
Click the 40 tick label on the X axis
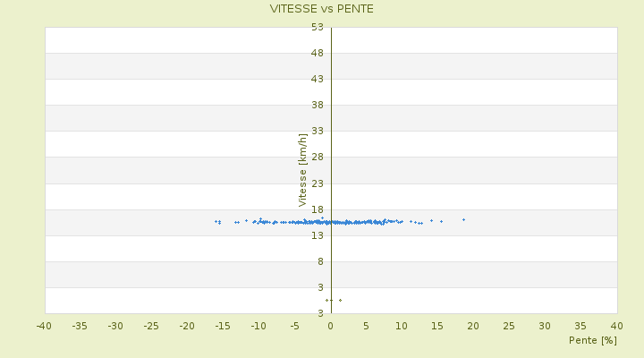pyautogui.click(x=616, y=326)
